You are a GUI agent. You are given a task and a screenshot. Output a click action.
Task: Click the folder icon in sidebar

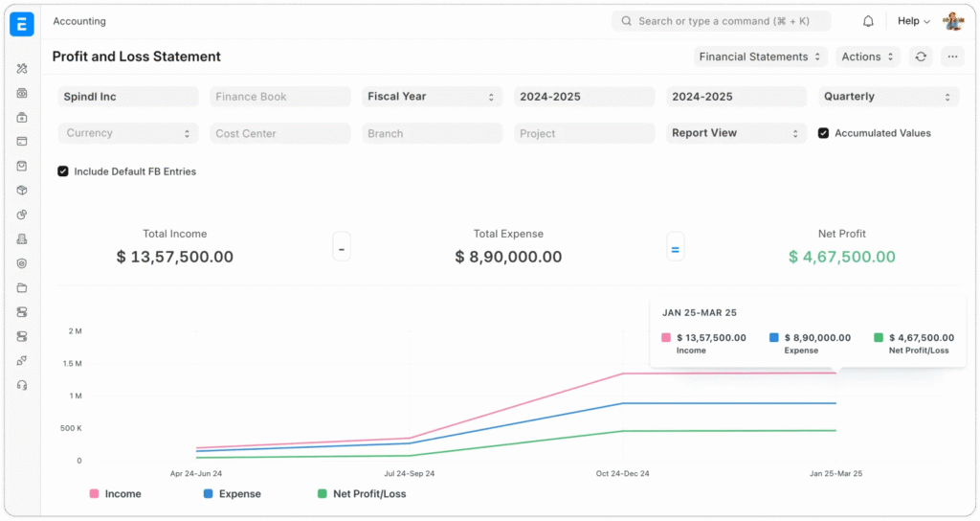pos(22,287)
